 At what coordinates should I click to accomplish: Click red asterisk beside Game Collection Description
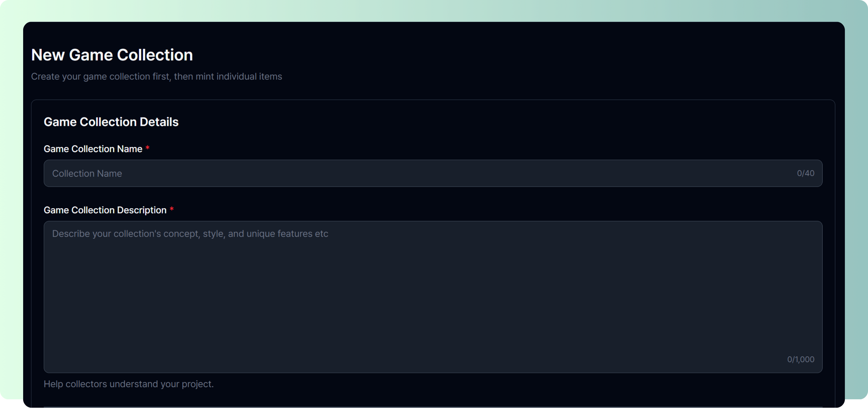coord(172,209)
